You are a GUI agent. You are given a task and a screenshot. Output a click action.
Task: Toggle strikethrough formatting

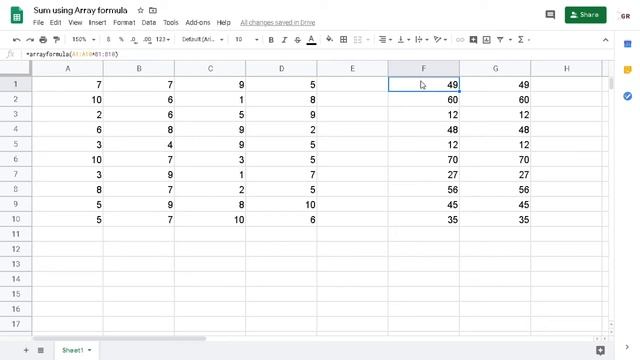coord(298,40)
